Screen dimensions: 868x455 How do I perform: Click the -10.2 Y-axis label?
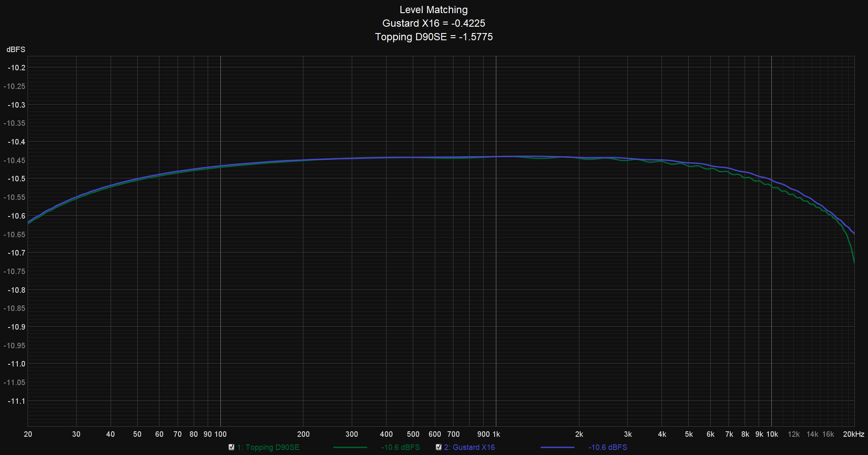click(x=17, y=68)
